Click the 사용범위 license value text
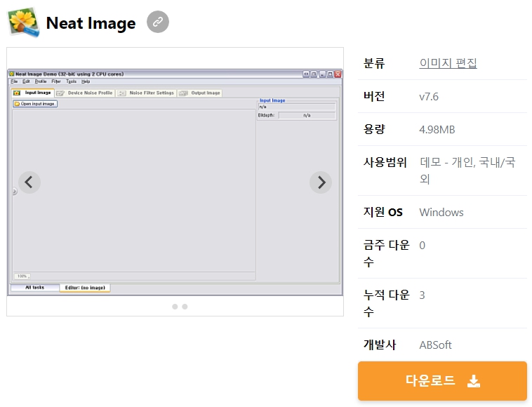 coord(467,171)
